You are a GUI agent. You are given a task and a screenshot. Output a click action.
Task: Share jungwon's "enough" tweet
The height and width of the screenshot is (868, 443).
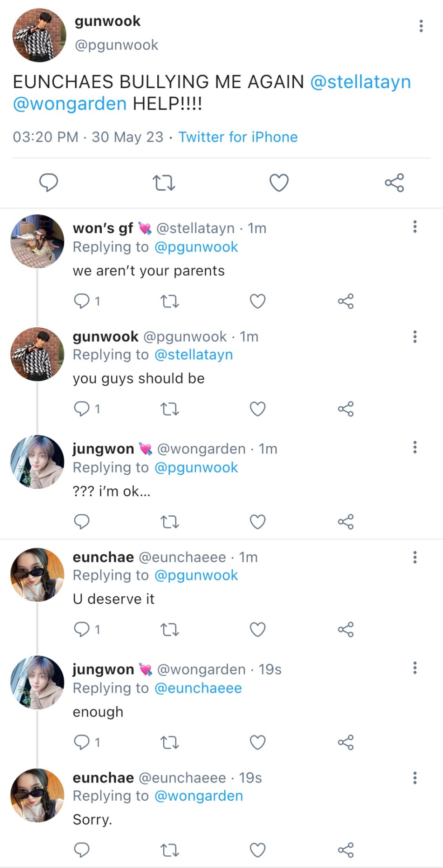tap(345, 742)
